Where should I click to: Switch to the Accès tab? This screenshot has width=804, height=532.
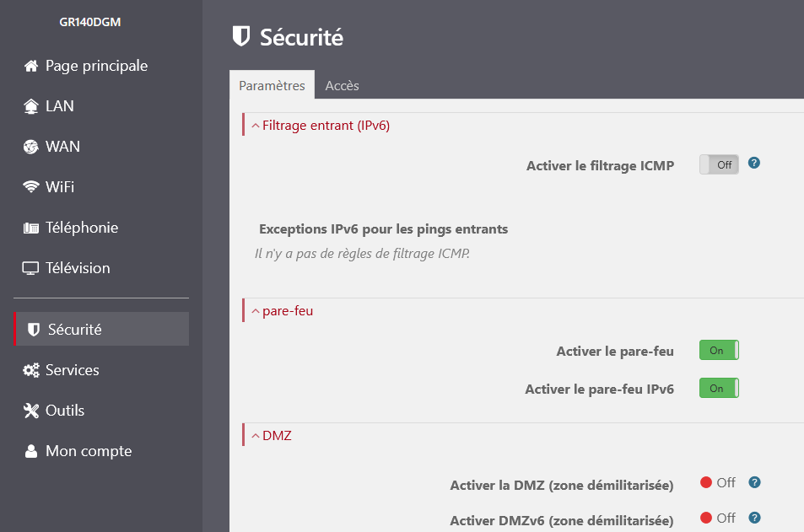[x=342, y=86]
